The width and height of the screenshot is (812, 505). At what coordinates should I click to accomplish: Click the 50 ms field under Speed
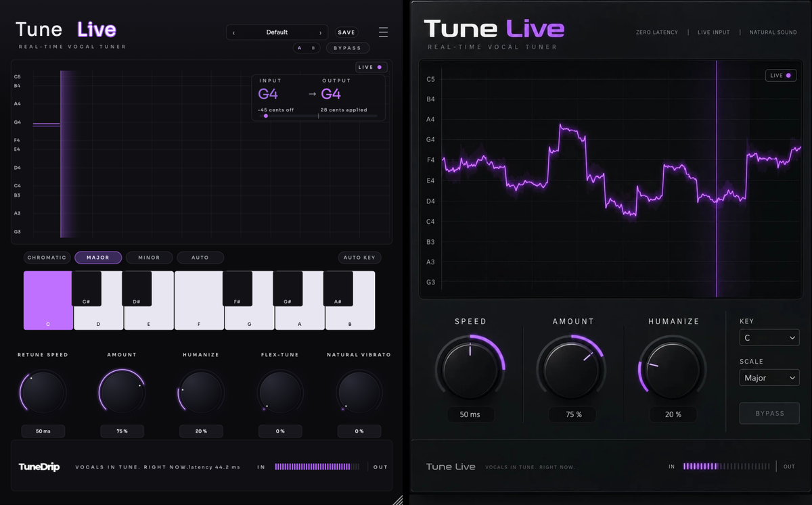470,414
